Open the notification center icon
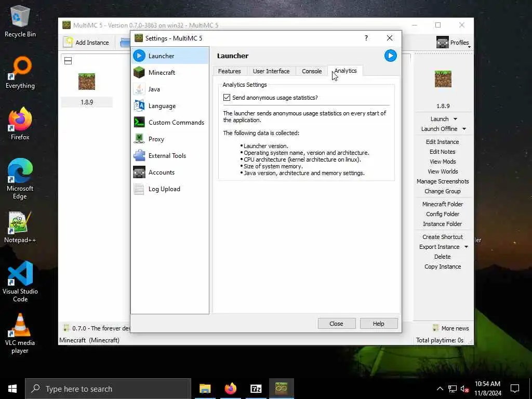Viewport: 532px width, 399px height. pyautogui.click(x=515, y=389)
